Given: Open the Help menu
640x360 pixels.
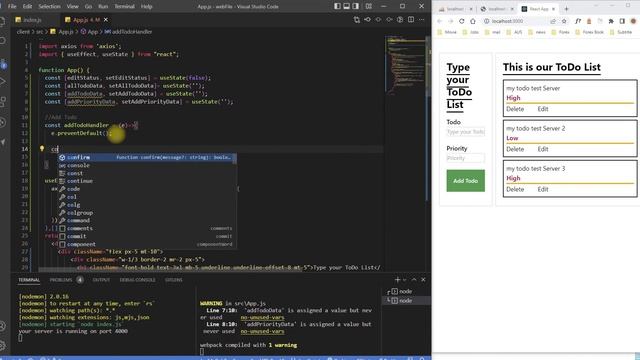Looking at the screenshot, I should click(147, 7).
